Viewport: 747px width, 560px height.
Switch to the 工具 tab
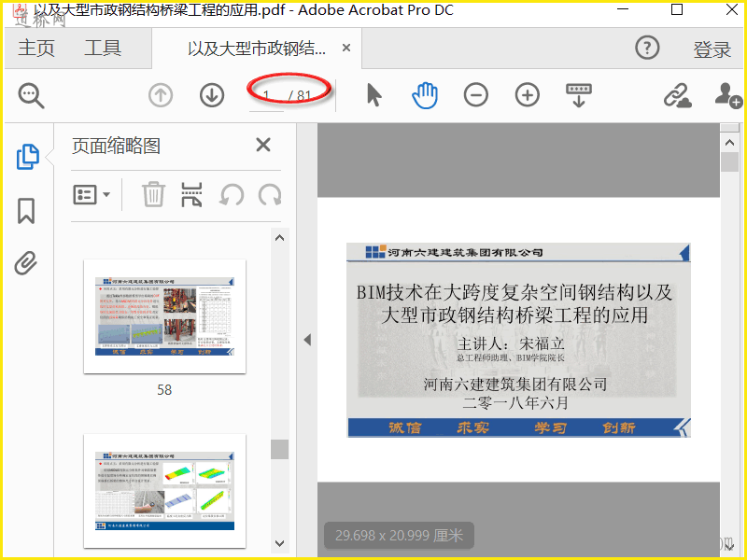click(103, 49)
